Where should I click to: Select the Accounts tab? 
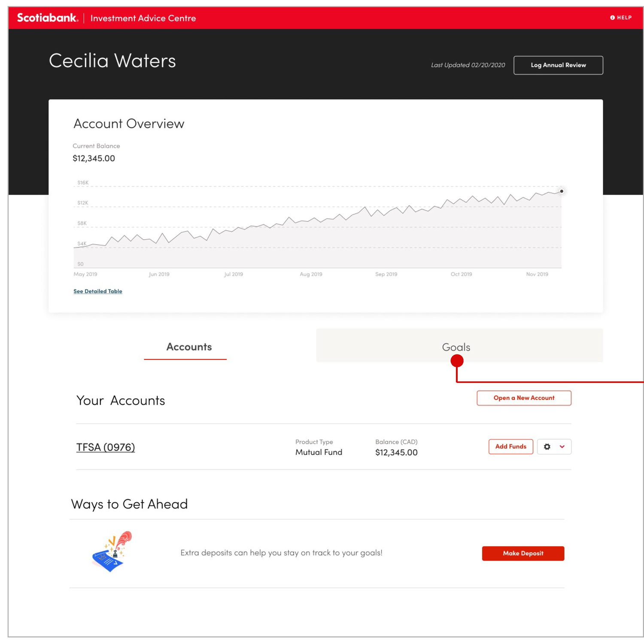189,347
